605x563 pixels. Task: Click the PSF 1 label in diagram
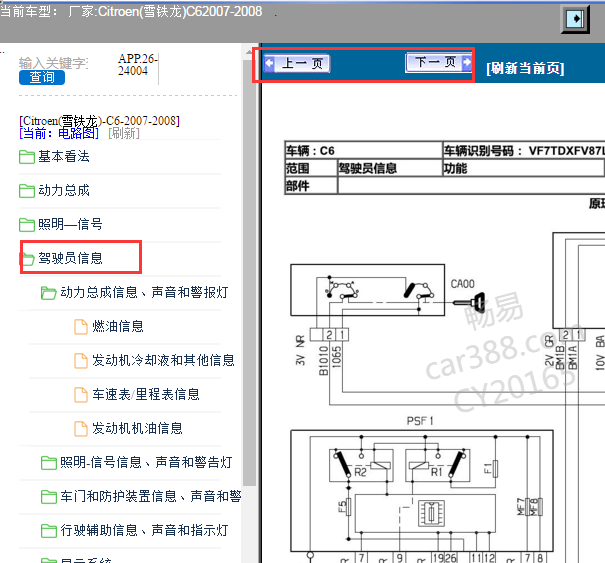click(x=420, y=421)
